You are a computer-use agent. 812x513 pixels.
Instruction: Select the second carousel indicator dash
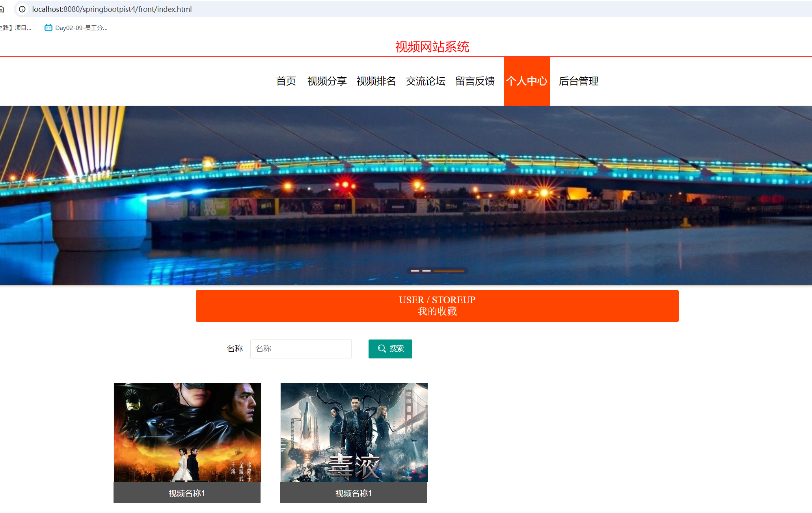[426, 271]
